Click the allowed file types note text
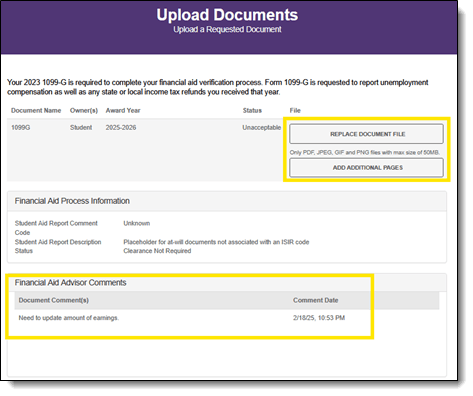Image resolution: width=473 pixels, height=396 pixels. 365,153
